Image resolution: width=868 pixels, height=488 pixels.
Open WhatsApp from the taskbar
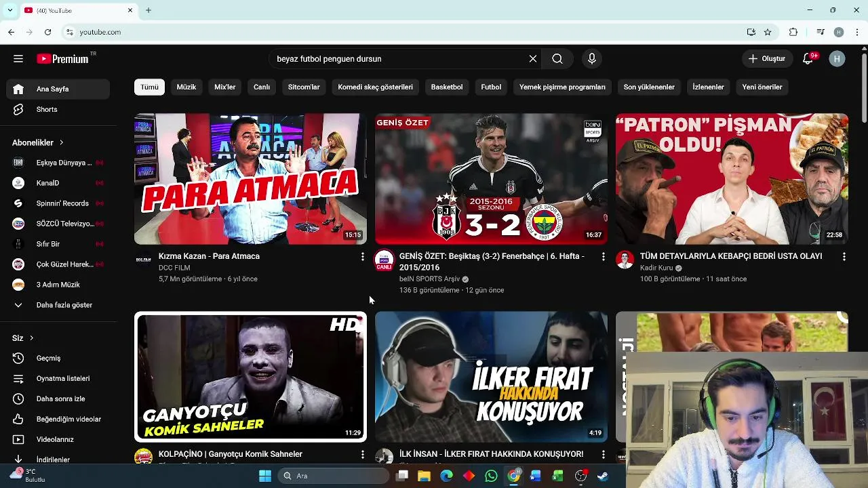coord(492,476)
